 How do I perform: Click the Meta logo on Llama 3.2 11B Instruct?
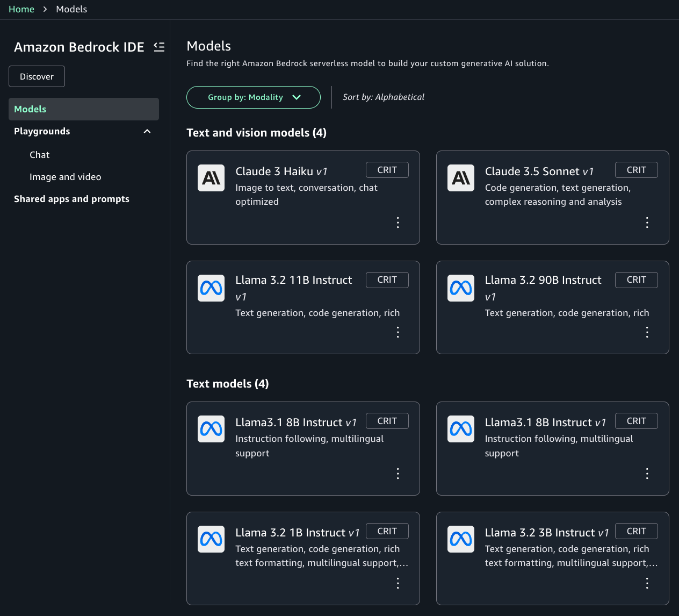211,288
